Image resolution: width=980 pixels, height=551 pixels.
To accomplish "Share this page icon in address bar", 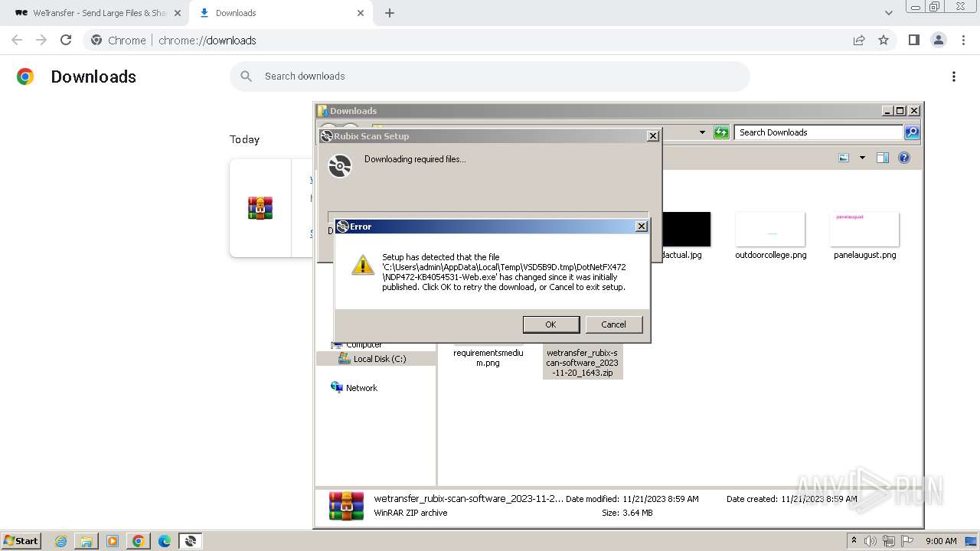I will (x=859, y=41).
